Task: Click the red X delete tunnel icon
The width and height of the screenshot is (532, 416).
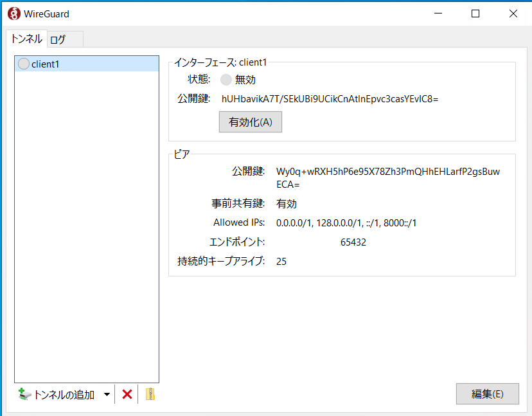Action: [x=127, y=394]
